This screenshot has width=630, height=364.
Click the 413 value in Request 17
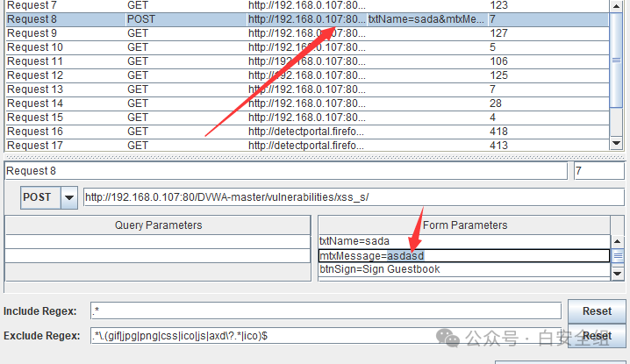pyautogui.click(x=498, y=146)
